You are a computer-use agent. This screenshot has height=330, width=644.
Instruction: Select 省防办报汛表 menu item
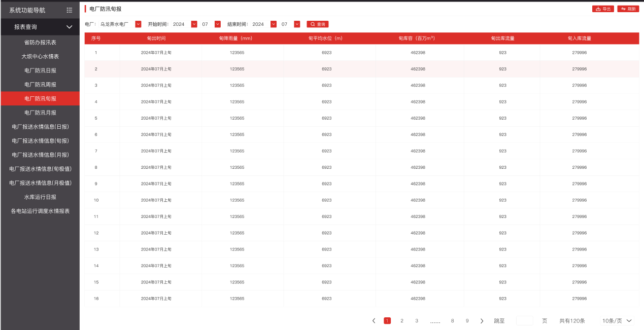[40, 43]
